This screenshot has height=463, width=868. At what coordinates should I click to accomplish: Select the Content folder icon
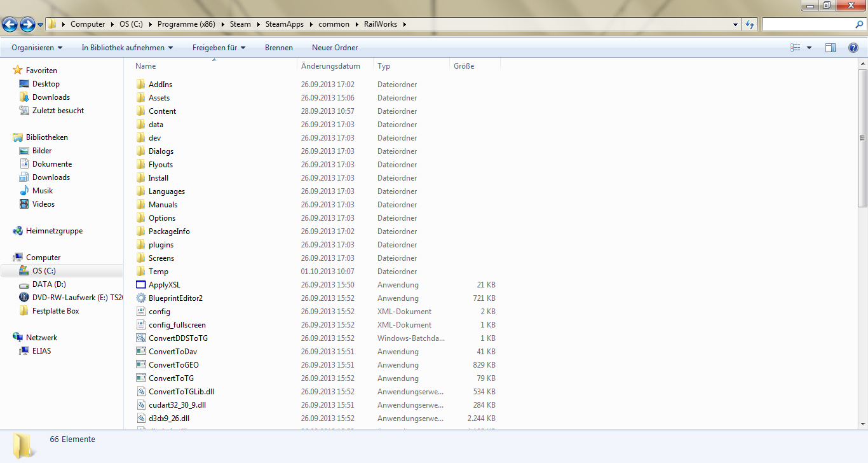pos(141,111)
